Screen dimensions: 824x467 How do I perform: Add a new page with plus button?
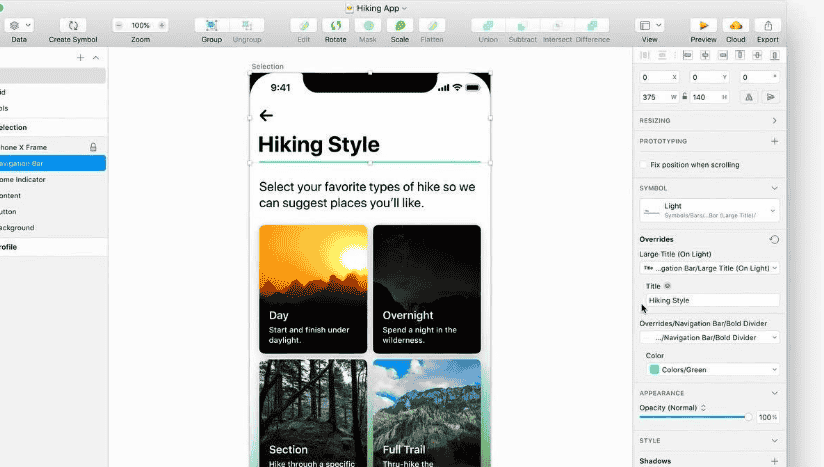pos(80,58)
